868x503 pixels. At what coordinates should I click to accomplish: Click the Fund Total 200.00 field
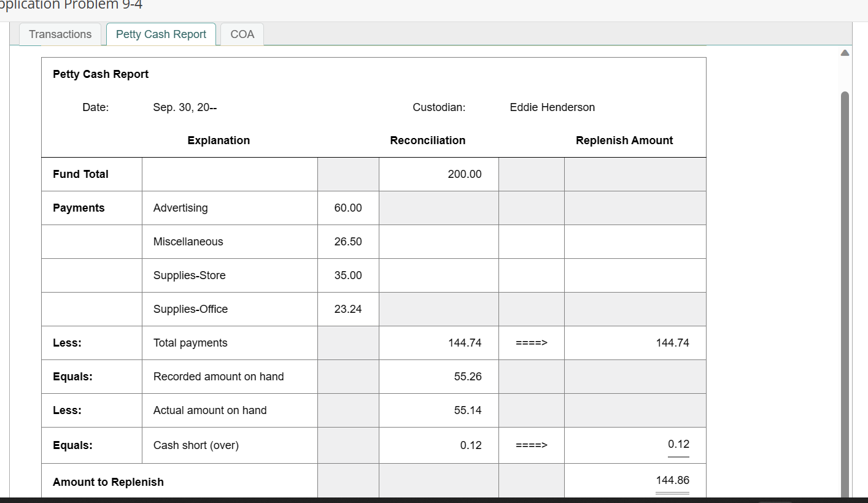[439, 174]
